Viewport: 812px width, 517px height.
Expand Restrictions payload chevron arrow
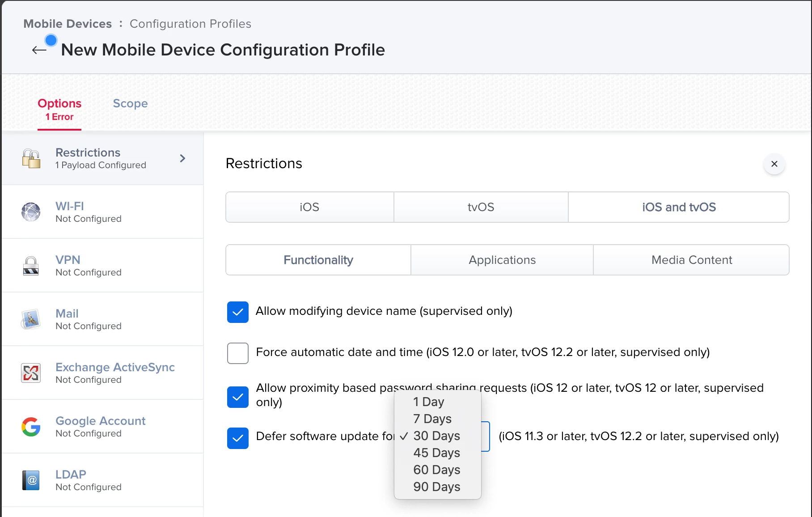coord(182,158)
